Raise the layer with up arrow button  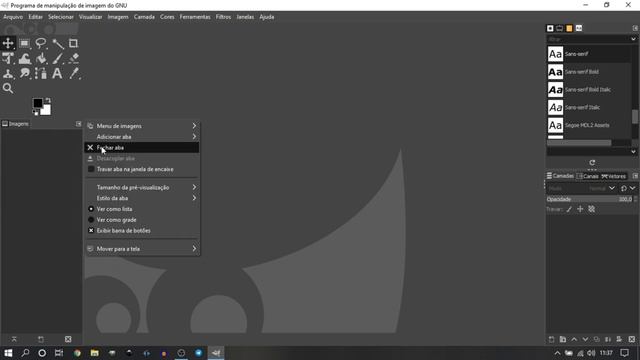tap(574, 339)
